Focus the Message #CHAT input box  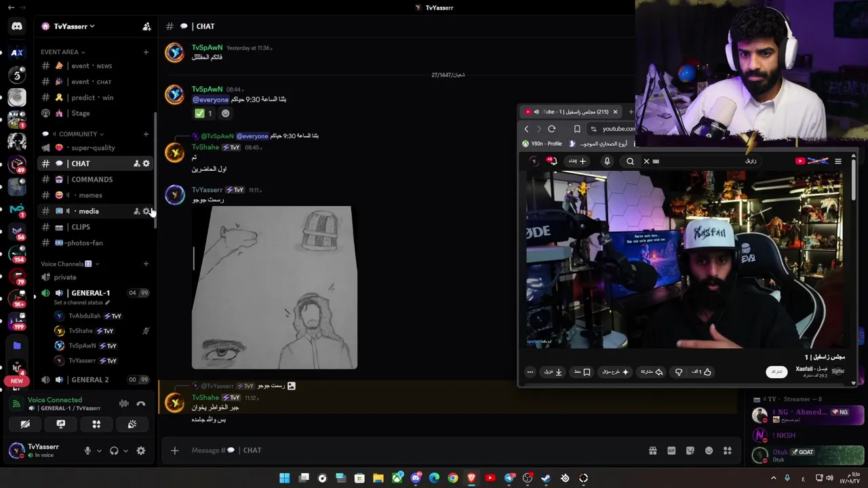pos(407,451)
